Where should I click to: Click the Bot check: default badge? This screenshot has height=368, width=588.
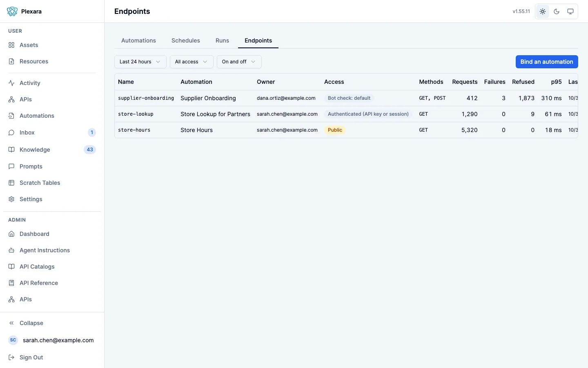coord(349,98)
